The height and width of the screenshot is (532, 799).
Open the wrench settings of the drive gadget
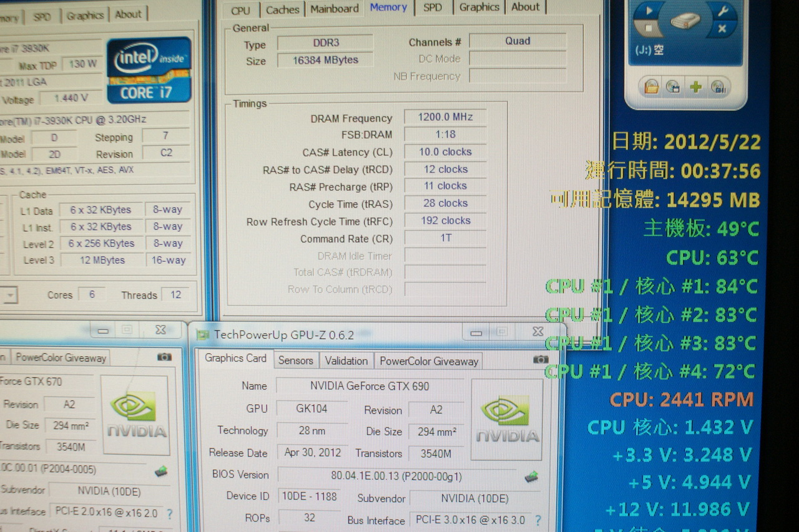(722, 10)
